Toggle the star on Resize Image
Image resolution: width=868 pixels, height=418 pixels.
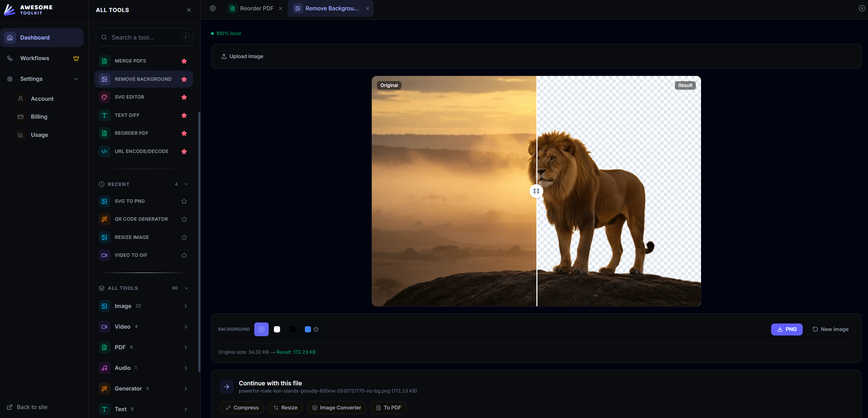coord(184,237)
